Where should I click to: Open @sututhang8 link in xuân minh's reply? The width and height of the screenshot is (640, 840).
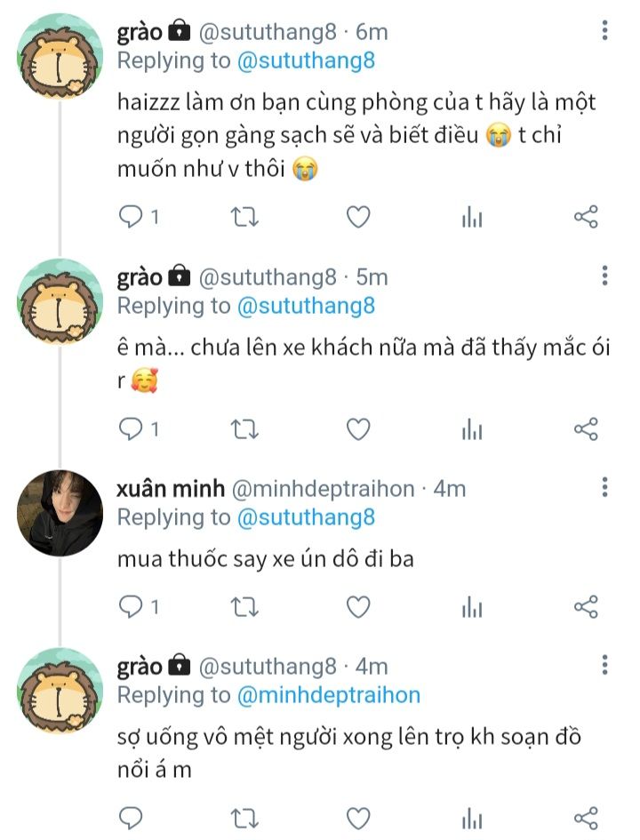pos(306,516)
